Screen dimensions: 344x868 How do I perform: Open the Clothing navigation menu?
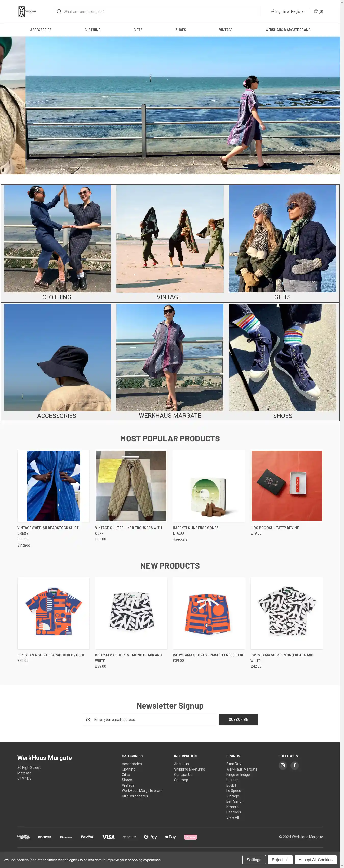tap(92, 30)
